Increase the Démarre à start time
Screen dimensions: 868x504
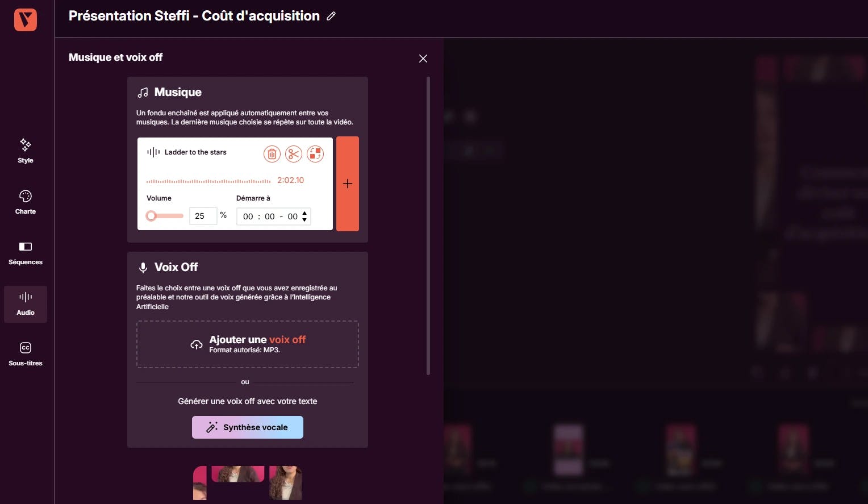point(304,213)
